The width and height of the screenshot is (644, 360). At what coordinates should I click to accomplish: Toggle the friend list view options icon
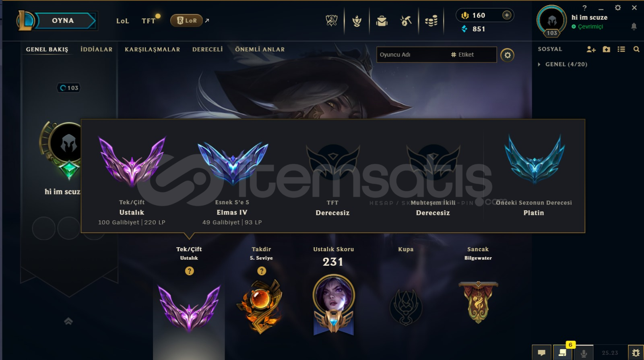tap(621, 49)
